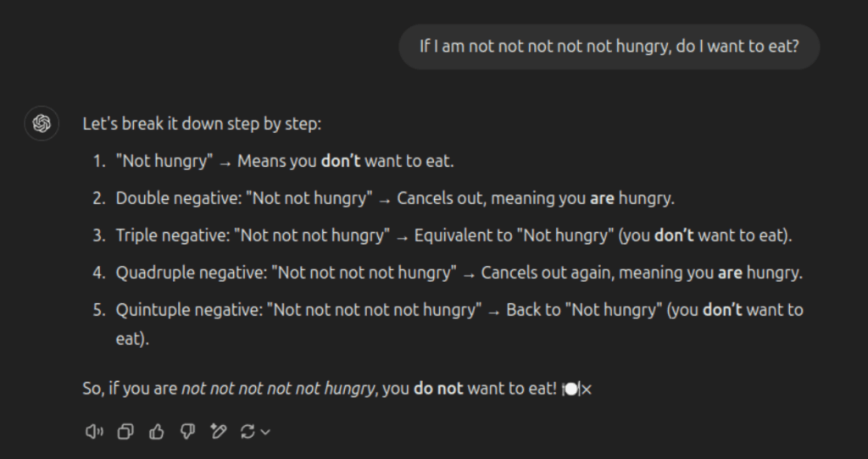Copy the response with the copy icon

click(x=125, y=432)
